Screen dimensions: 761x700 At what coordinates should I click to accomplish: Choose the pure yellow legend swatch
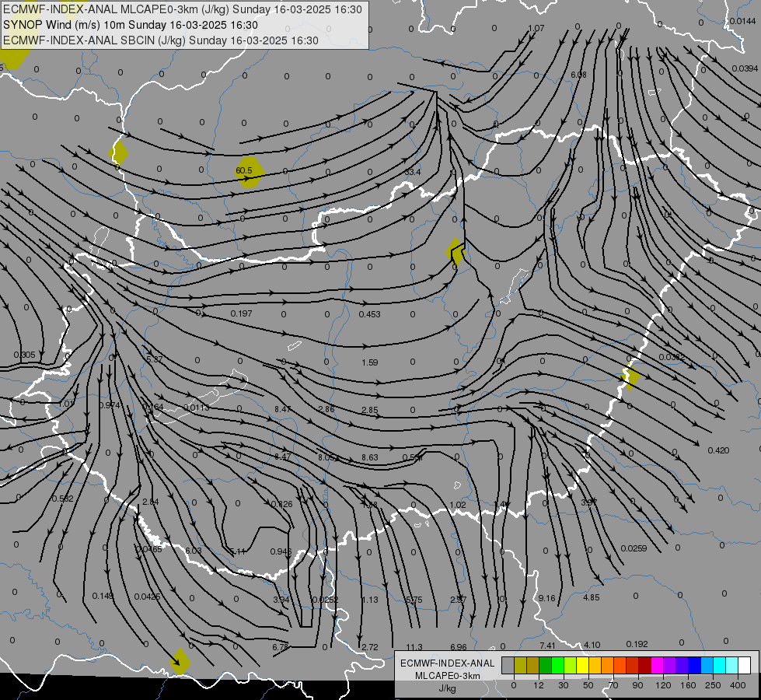click(582, 665)
